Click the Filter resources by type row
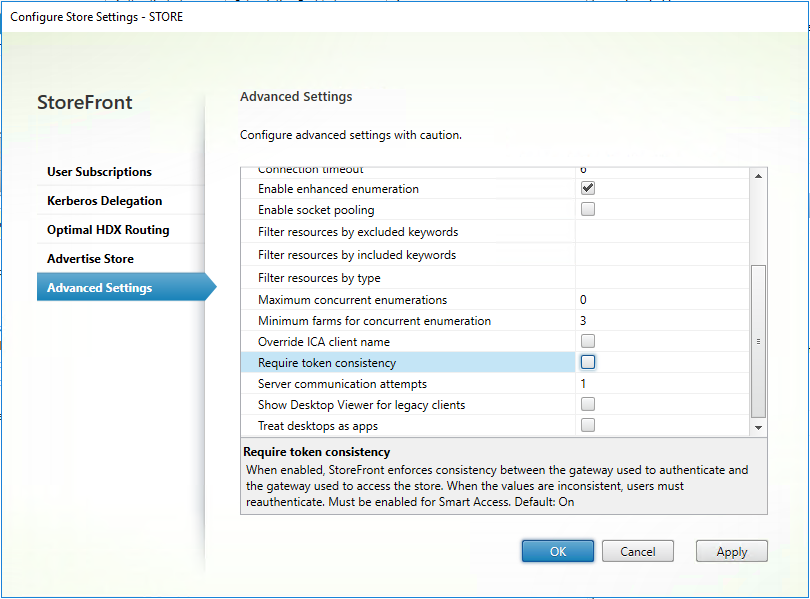Image resolution: width=810 pixels, height=599 pixels. [x=400, y=277]
